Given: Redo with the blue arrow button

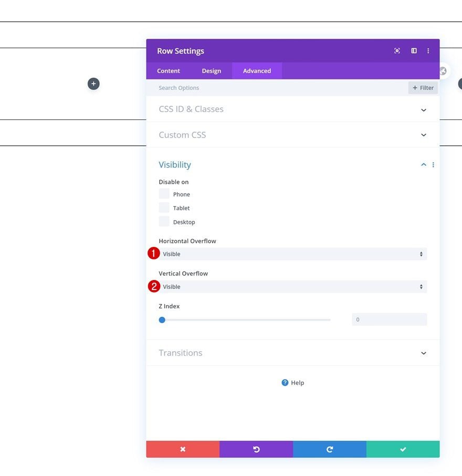Looking at the screenshot, I should 330,449.
